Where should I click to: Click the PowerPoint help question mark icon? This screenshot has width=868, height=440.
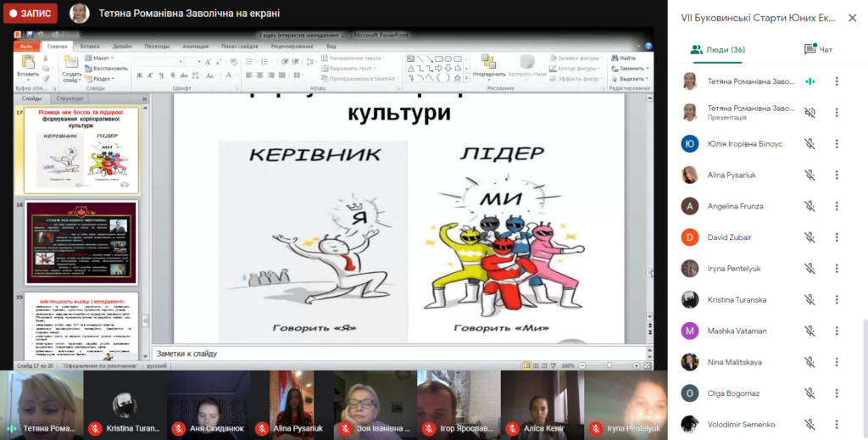click(648, 47)
